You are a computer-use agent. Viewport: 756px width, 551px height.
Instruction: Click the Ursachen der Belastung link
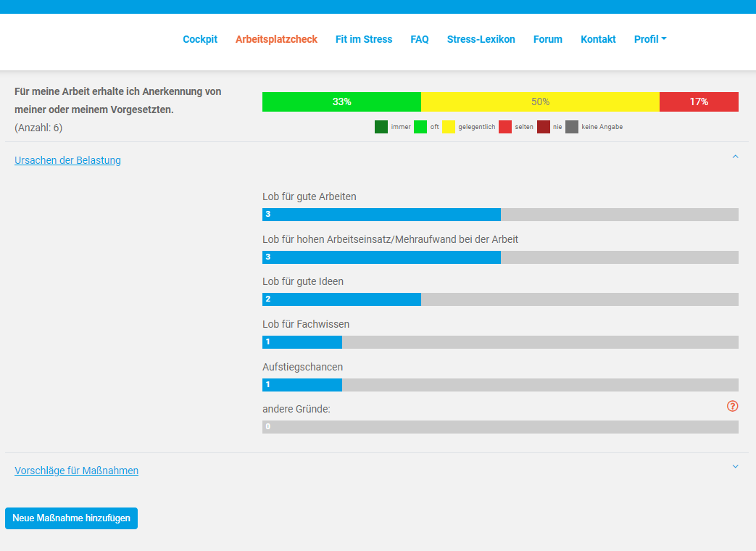67,160
